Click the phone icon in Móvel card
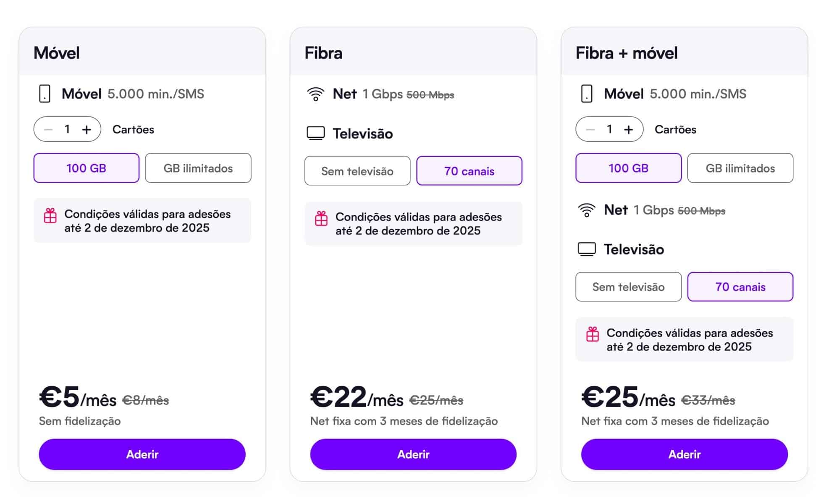The height and width of the screenshot is (504, 834). (x=45, y=94)
